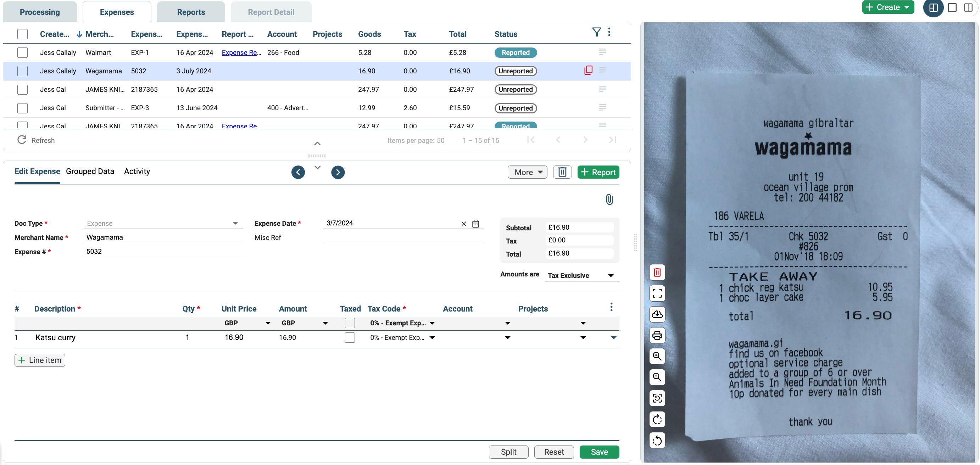Rotate the receipt counter-clockwise
The width and height of the screenshot is (980, 465).
click(x=657, y=441)
